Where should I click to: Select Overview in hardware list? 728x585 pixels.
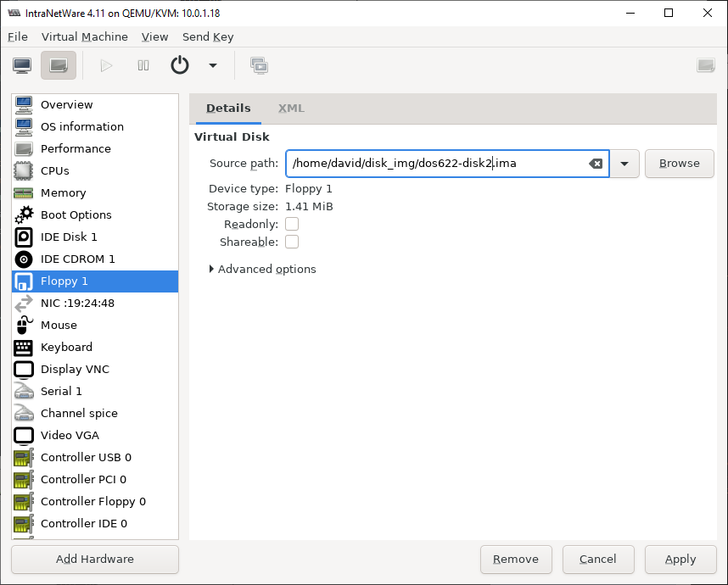[95, 105]
